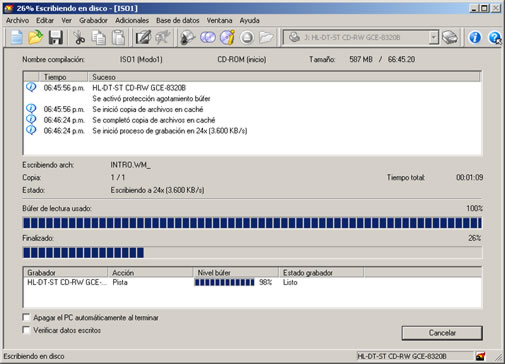Click the 'INTRO.WM_' file name being written
The image size is (505, 364).
pos(130,165)
